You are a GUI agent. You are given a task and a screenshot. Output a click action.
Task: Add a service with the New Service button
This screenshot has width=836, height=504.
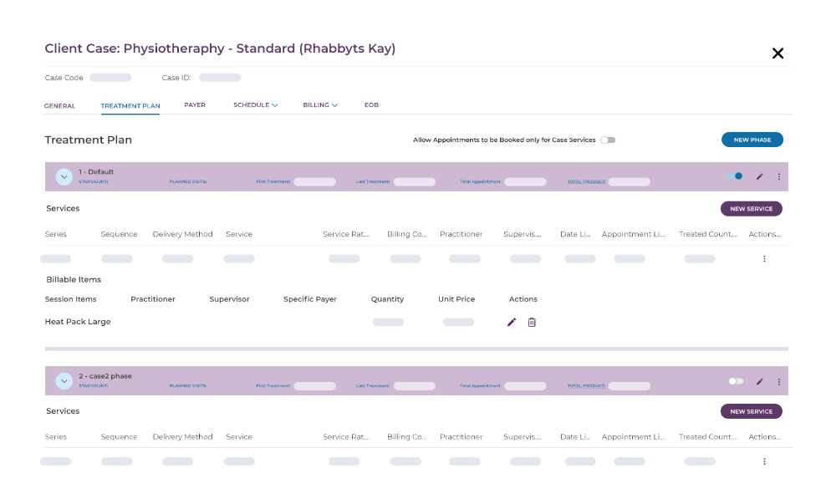751,207
